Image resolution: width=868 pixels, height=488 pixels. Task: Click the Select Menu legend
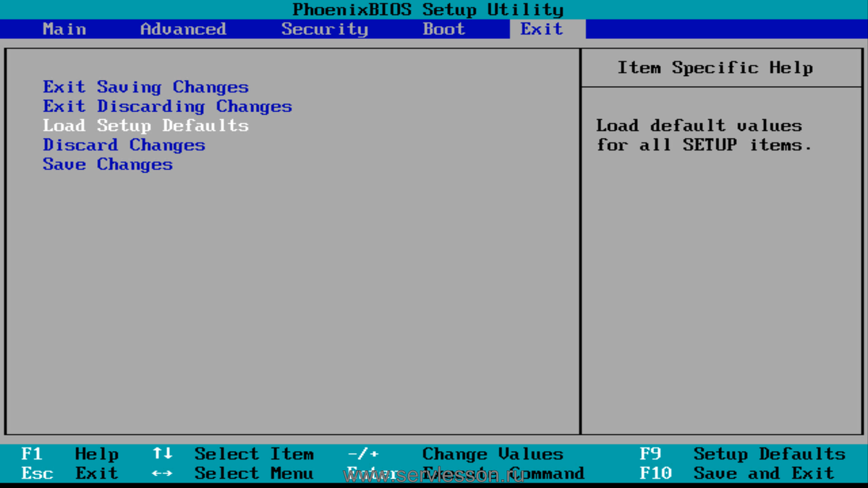coord(254,474)
